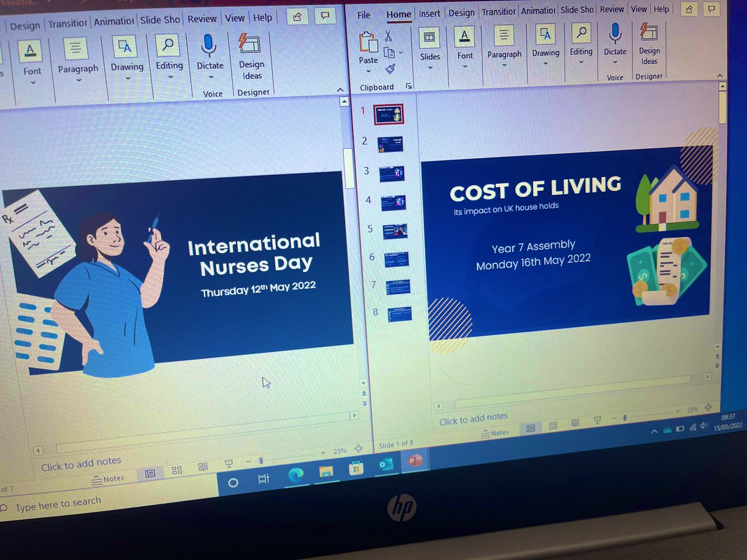Image resolution: width=747 pixels, height=560 pixels.
Task: Toggle the Notes pane
Action: (x=496, y=432)
